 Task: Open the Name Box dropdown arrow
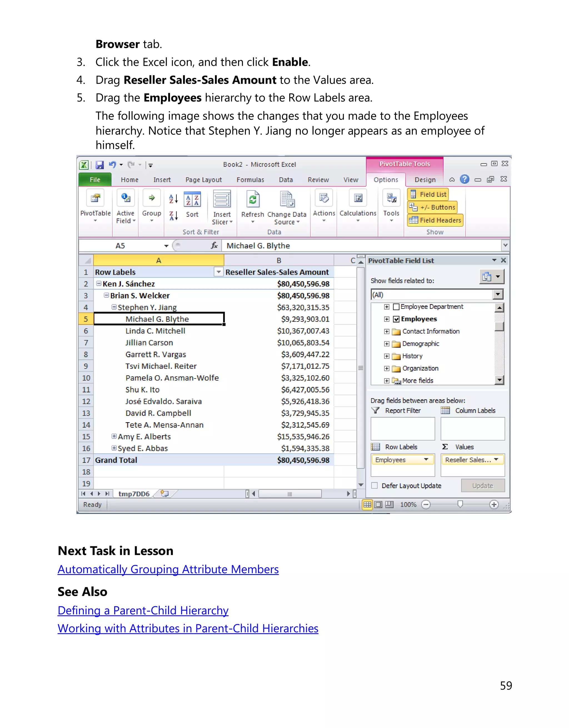166,246
